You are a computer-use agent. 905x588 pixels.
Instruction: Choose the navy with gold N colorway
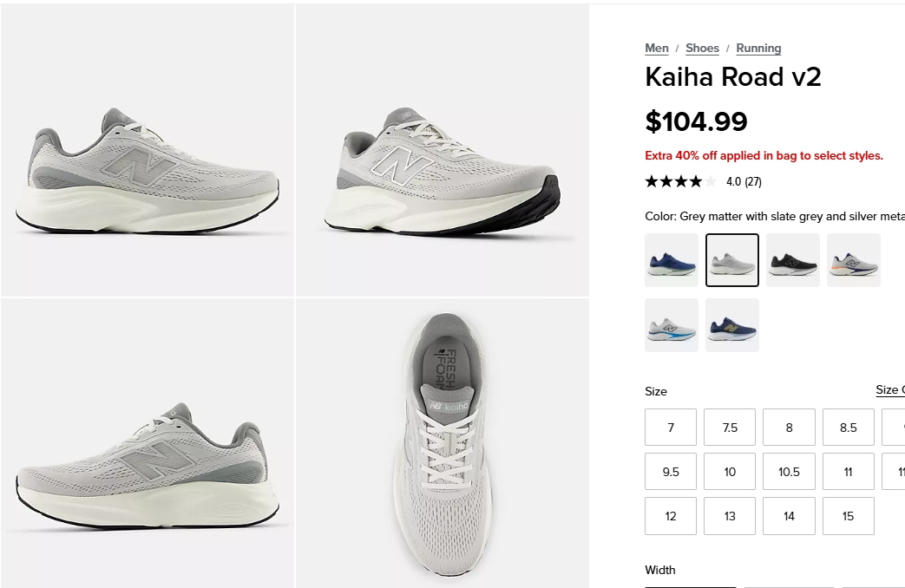731,325
